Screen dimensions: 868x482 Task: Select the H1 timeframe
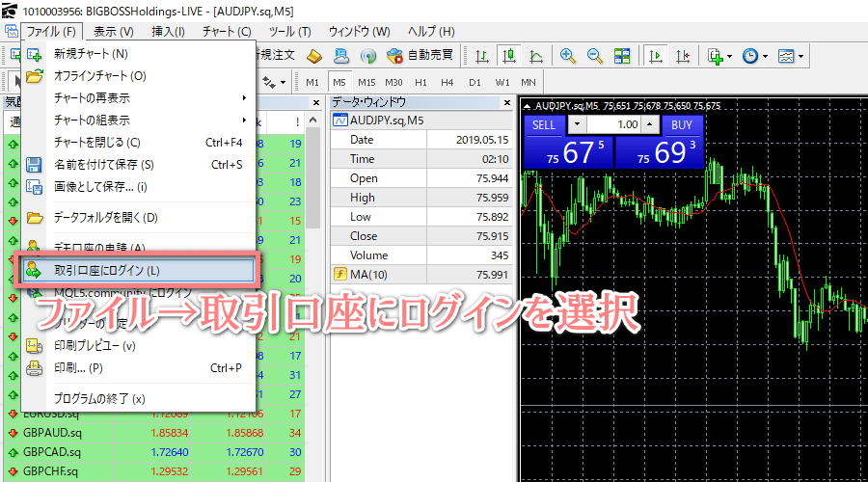[x=420, y=83]
